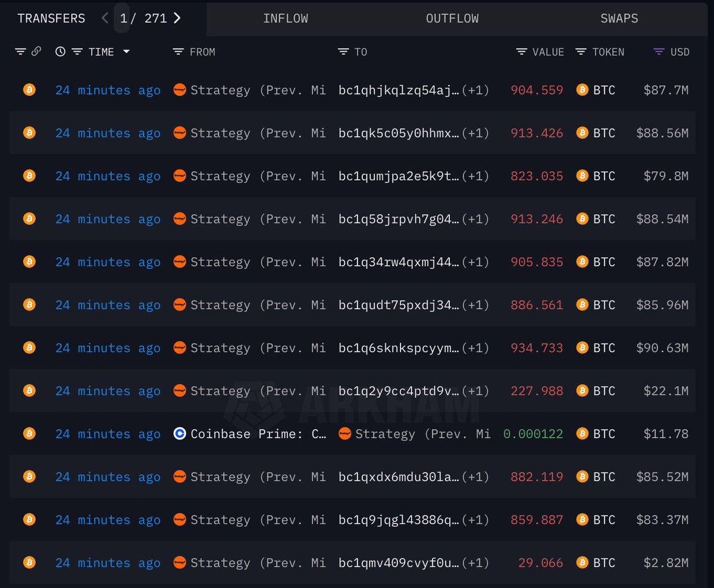Open address bc1q34rw4qxmj44

pos(399,262)
